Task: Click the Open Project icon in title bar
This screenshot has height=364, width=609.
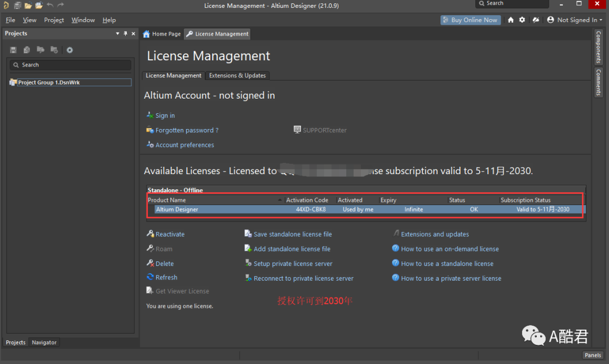Action: click(x=38, y=6)
